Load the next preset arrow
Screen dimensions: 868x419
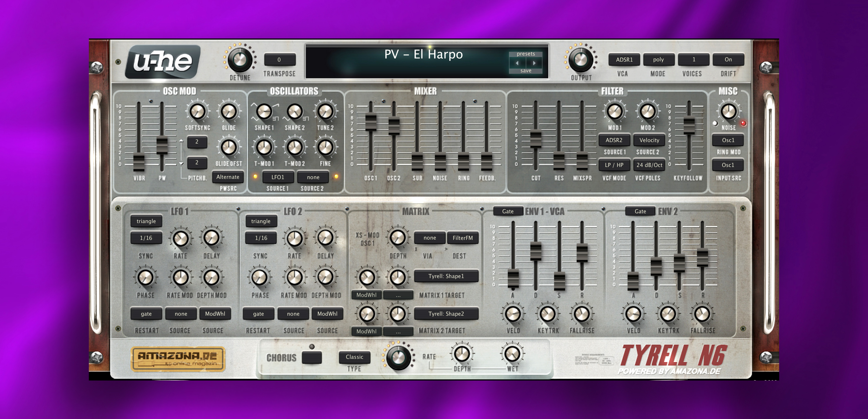(534, 63)
